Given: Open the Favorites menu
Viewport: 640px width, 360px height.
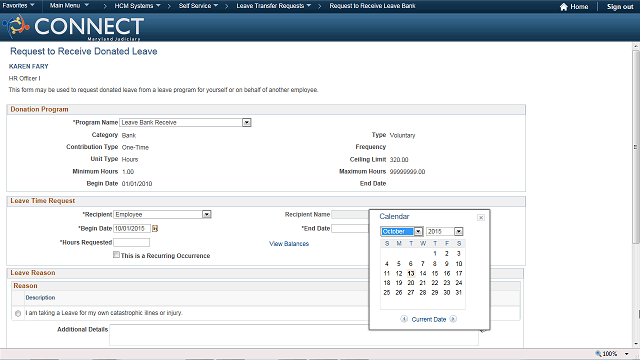Looking at the screenshot, I should click(x=18, y=6).
